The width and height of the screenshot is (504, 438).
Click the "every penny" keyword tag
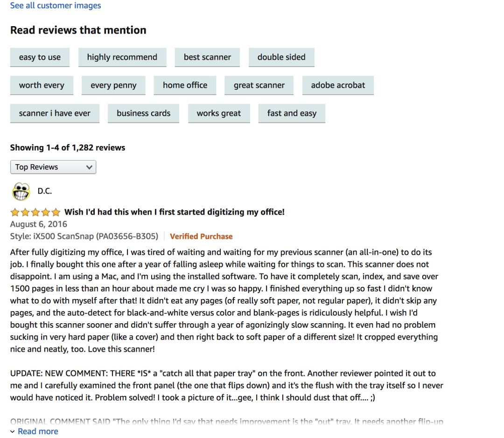tap(113, 85)
